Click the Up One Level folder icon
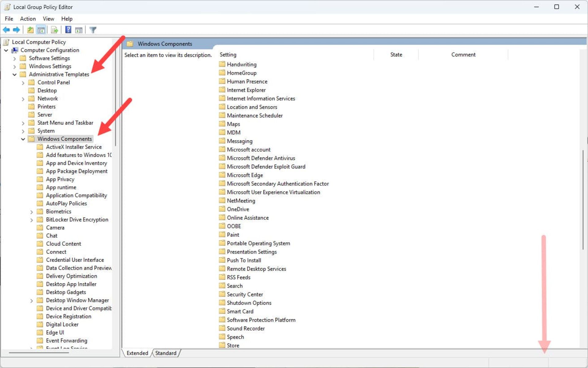The height and width of the screenshot is (368, 588). pos(30,30)
